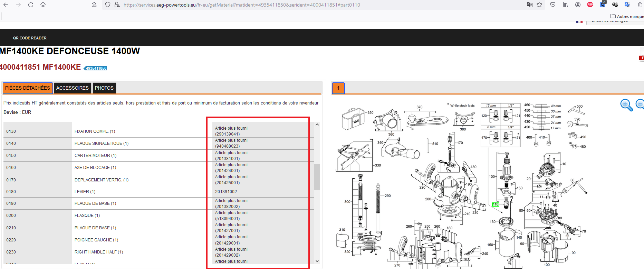Click POIGNEE GAUCHE (1) part name
This screenshot has width=644, height=269.
[x=96, y=240]
